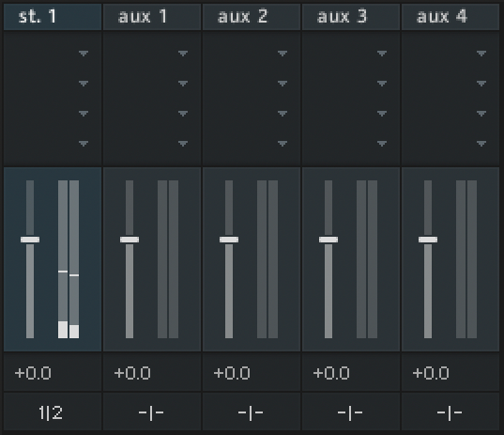Viewport: 504px width, 435px height.
Task: Select the aux 3 channel header
Action: (x=351, y=17)
